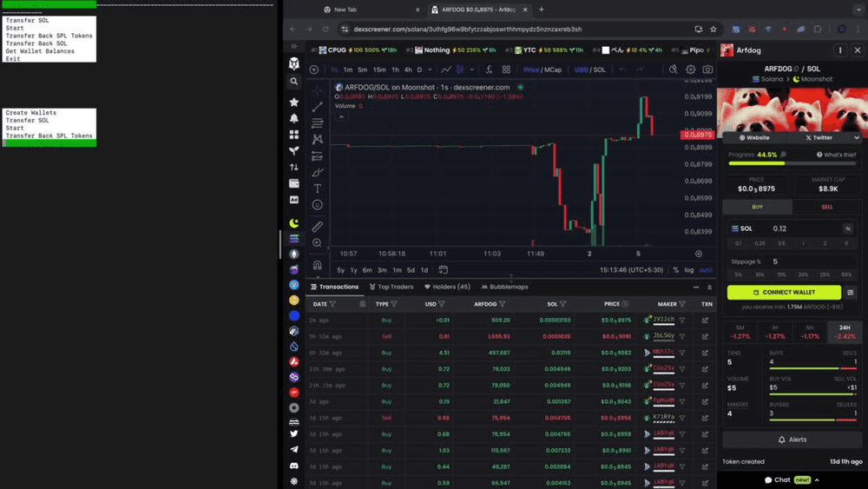
Task: Take a chart snapshot with camera icon
Action: pyautogui.click(x=707, y=69)
